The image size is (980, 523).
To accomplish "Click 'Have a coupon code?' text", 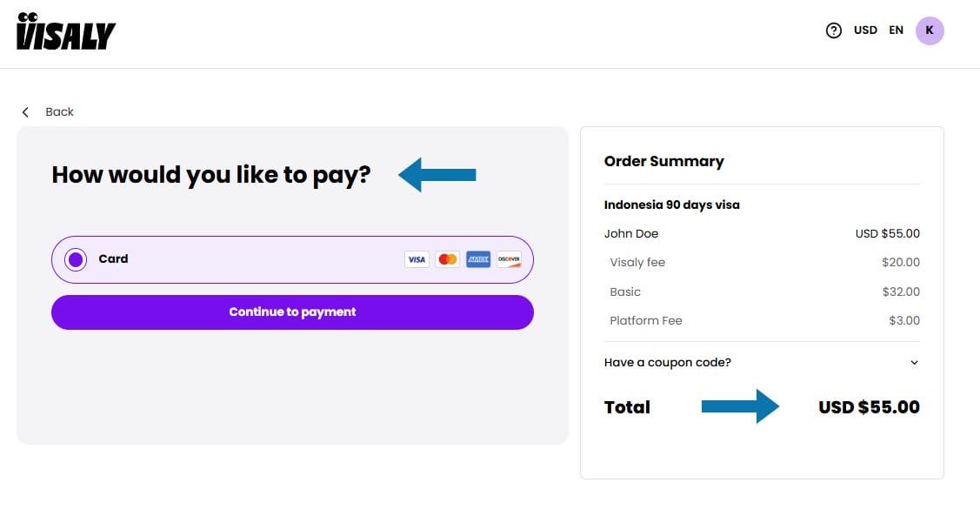I will coord(667,363).
